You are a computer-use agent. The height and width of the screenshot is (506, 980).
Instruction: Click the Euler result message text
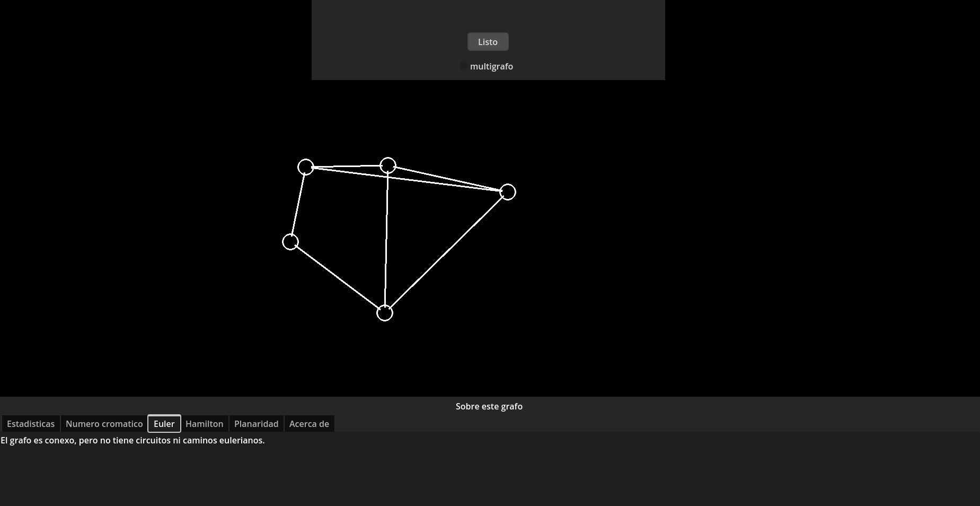tap(132, 440)
